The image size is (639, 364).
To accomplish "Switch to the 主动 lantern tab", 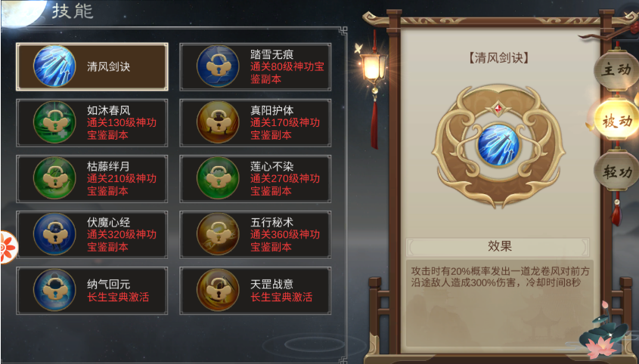I will [x=616, y=69].
